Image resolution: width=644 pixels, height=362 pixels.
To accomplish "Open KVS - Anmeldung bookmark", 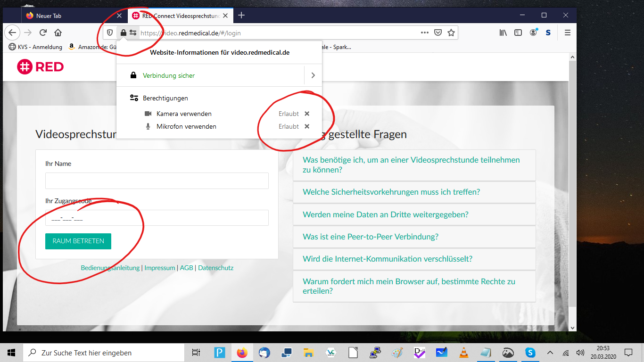I will click(x=35, y=47).
